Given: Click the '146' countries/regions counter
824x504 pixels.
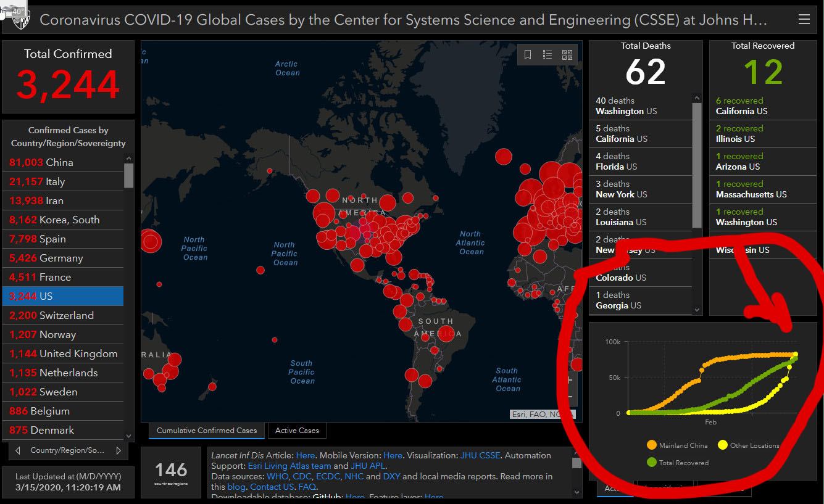Looking at the screenshot, I should coord(171,470).
